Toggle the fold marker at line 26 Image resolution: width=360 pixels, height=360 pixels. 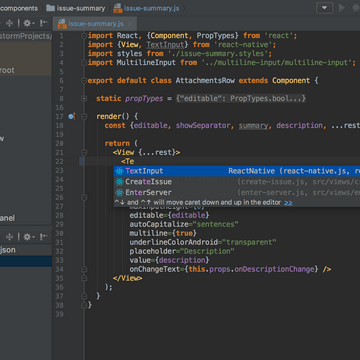(x=84, y=198)
